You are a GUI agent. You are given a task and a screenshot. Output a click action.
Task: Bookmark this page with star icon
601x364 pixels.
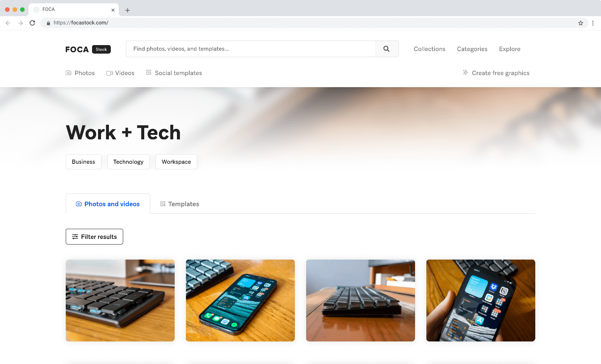(x=581, y=23)
